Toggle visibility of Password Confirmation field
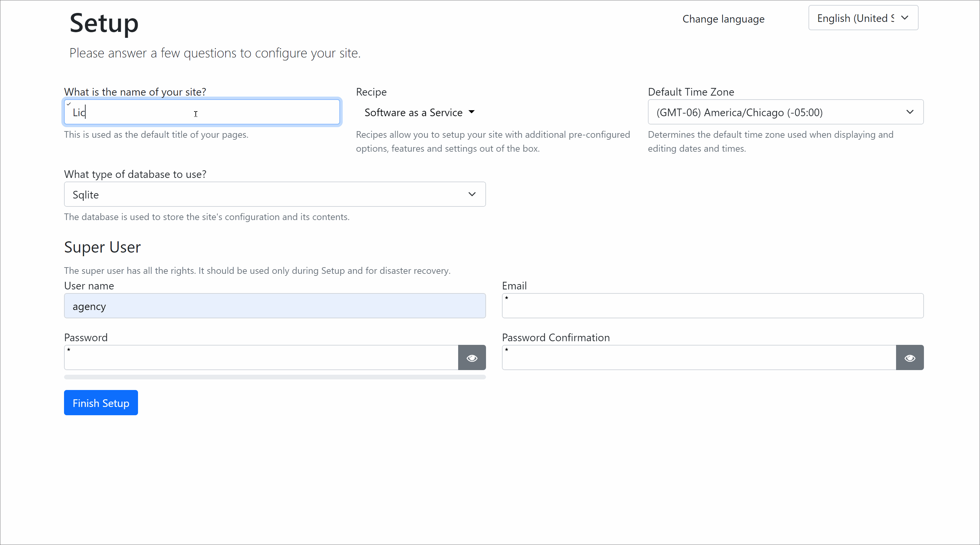This screenshot has height=545, width=980. (x=910, y=358)
